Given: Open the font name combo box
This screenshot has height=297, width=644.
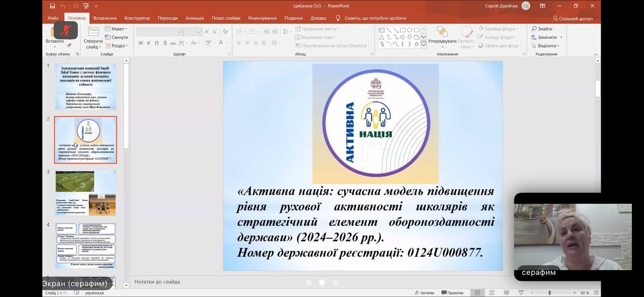Looking at the screenshot, I should (159, 31).
